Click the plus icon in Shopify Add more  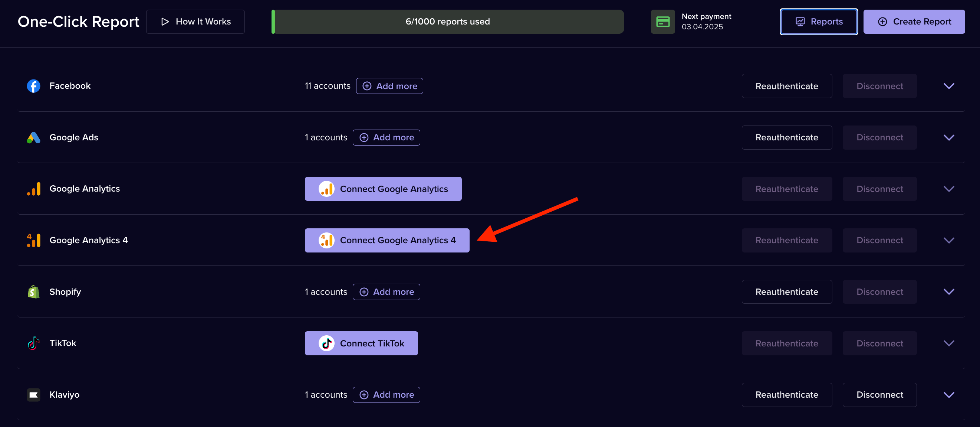click(364, 292)
